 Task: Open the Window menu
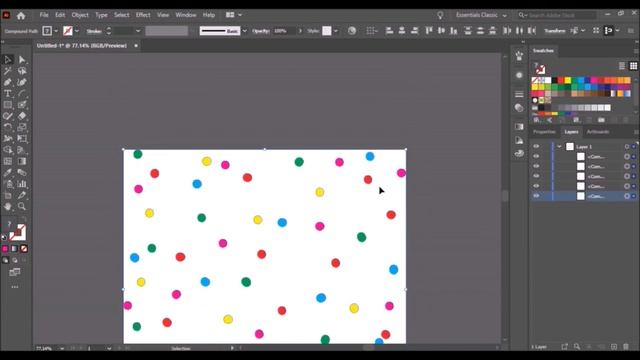pos(186,15)
